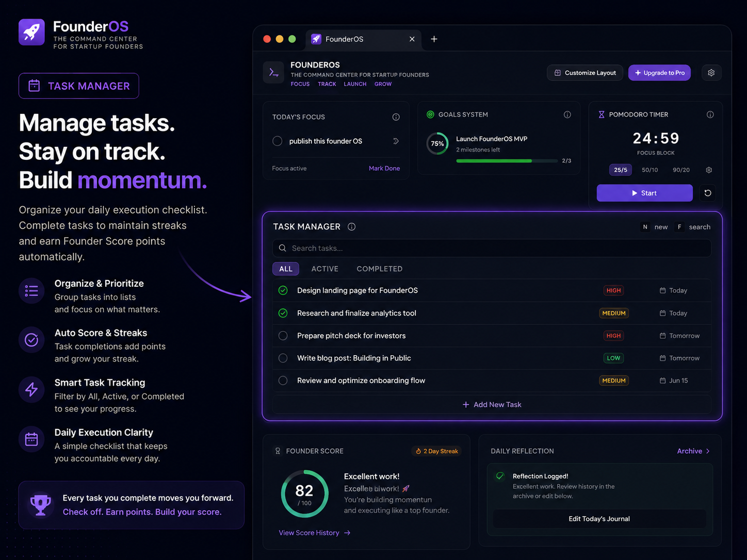This screenshot has height=560, width=747.
Task: Click HIGH priority tag on Design landing page
Action: pos(613,290)
